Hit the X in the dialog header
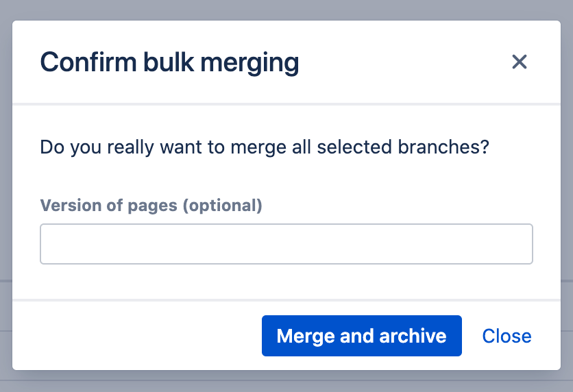This screenshot has height=392, width=573. pyautogui.click(x=520, y=62)
